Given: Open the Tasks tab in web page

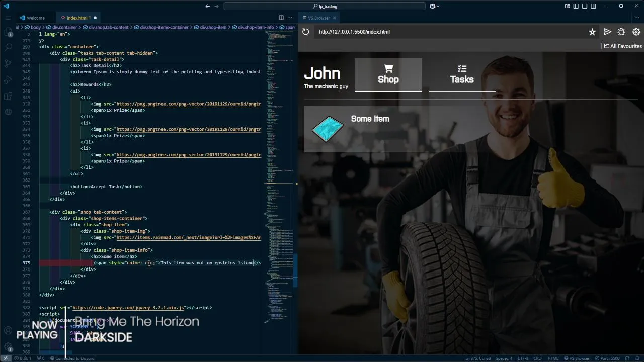Looking at the screenshot, I should 462,74.
